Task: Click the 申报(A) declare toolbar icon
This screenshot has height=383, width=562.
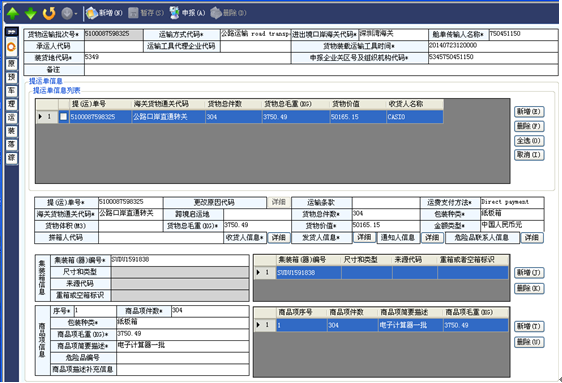Action: coord(187,13)
